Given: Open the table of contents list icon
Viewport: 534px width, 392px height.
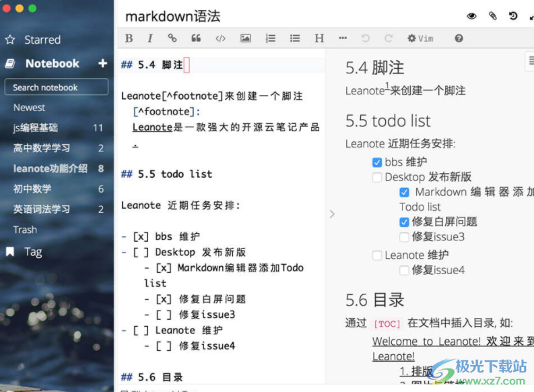Looking at the screenshot, I should point(531,61).
